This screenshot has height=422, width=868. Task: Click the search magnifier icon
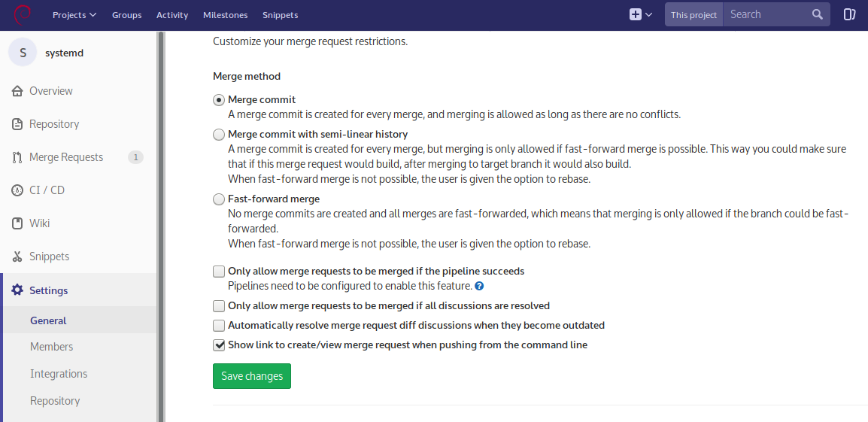[817, 14]
